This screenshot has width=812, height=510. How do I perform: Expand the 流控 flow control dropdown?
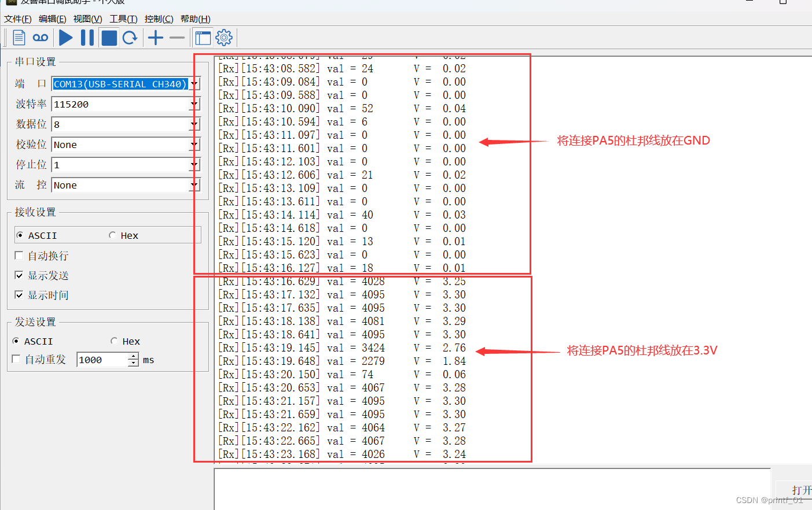[194, 185]
